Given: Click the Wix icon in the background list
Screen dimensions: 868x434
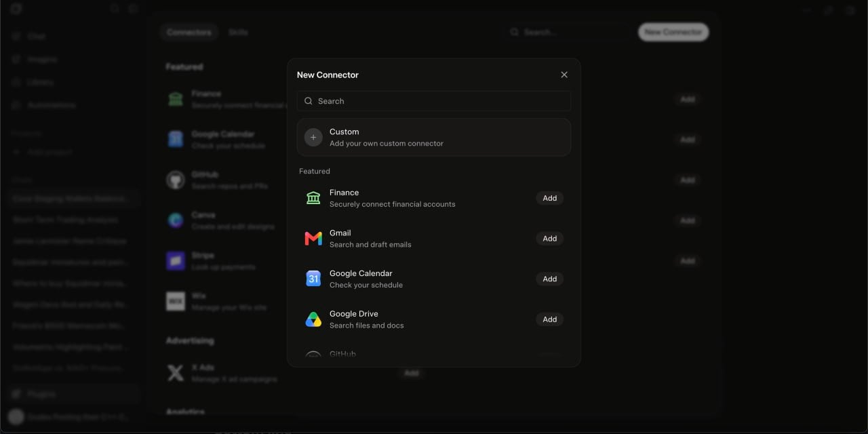Looking at the screenshot, I should pyautogui.click(x=176, y=301).
